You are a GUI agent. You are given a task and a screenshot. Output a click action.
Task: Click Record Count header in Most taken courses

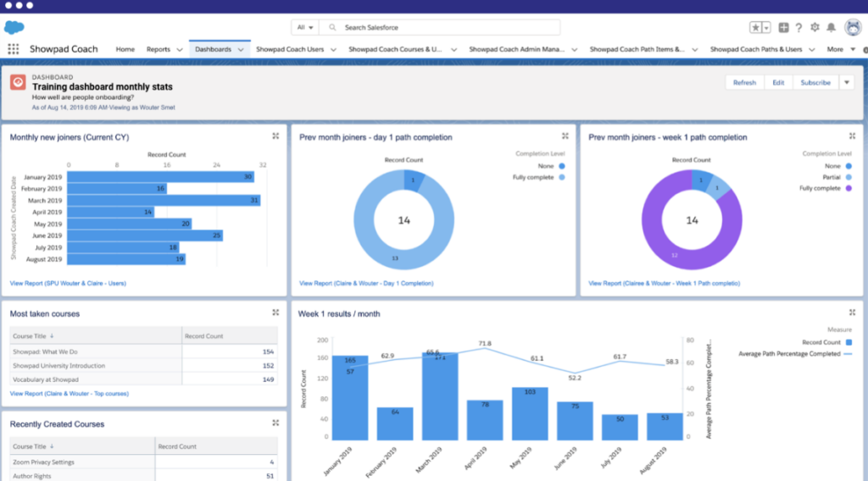(203, 335)
